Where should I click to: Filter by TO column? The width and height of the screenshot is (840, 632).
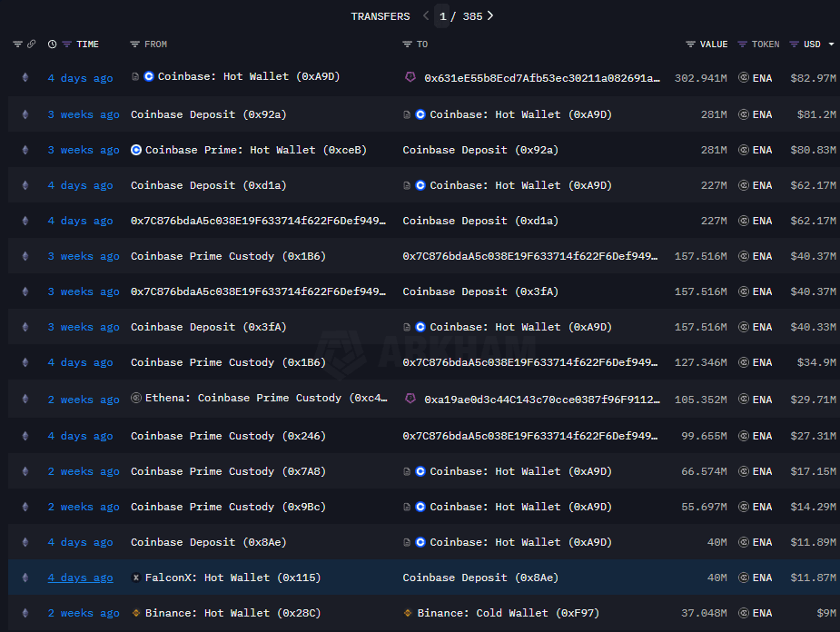click(x=407, y=44)
